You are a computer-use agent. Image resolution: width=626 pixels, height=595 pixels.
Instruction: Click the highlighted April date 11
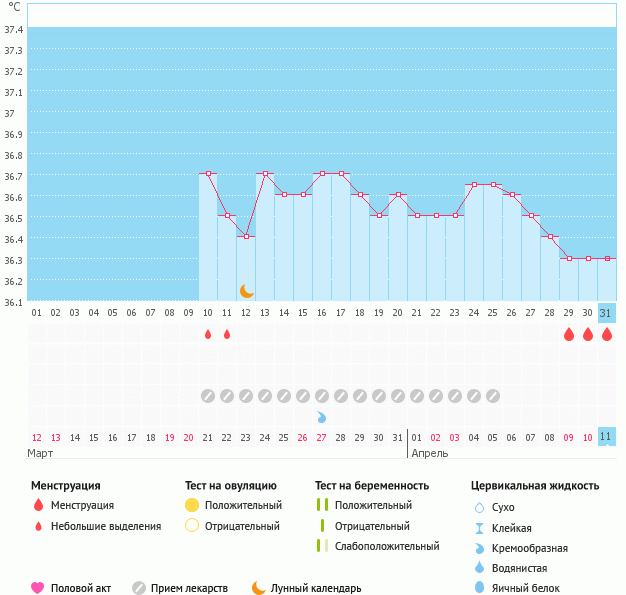click(606, 437)
